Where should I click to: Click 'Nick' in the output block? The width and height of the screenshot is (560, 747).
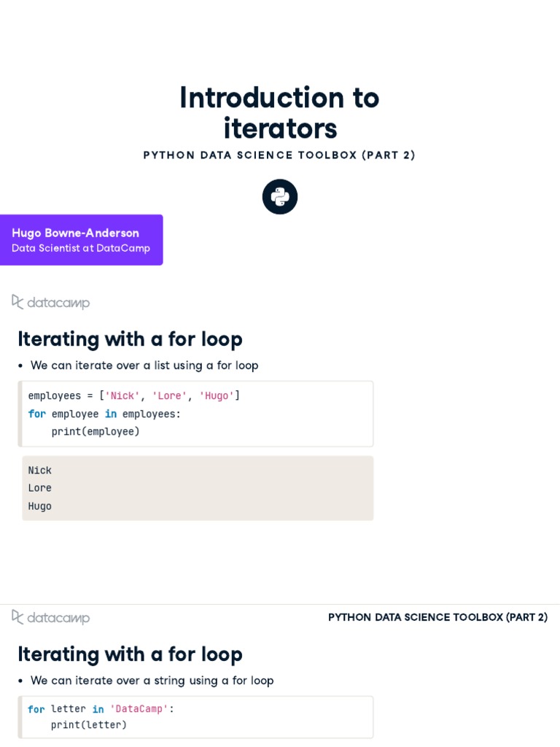tap(40, 471)
